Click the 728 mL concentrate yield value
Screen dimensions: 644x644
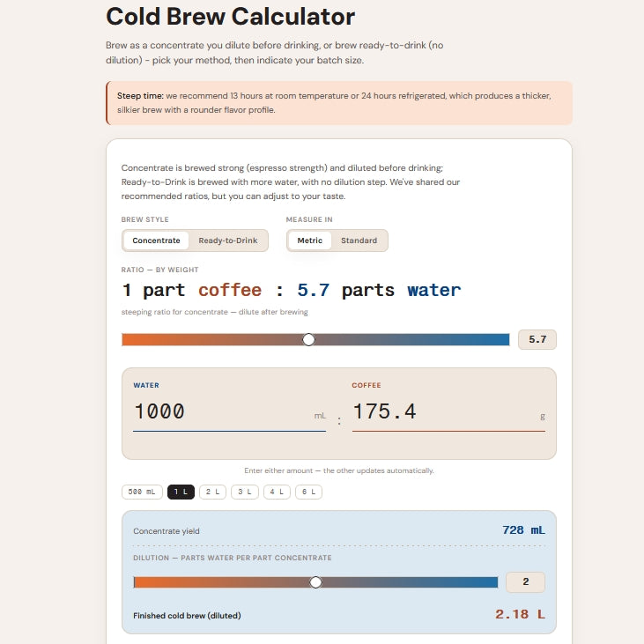pyautogui.click(x=523, y=530)
